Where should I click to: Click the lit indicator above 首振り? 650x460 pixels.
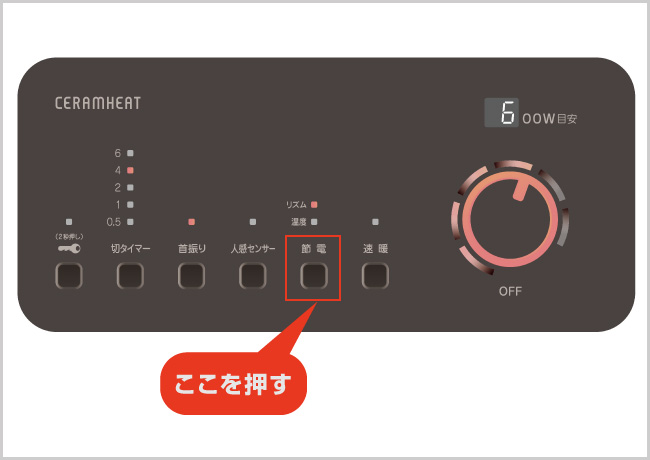point(192,222)
